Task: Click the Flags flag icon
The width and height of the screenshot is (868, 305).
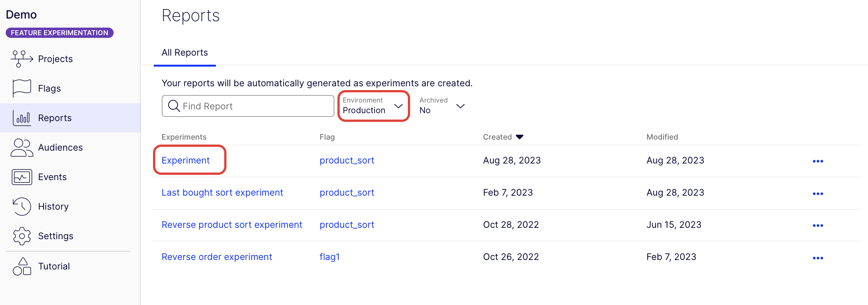Action: pyautogui.click(x=22, y=88)
